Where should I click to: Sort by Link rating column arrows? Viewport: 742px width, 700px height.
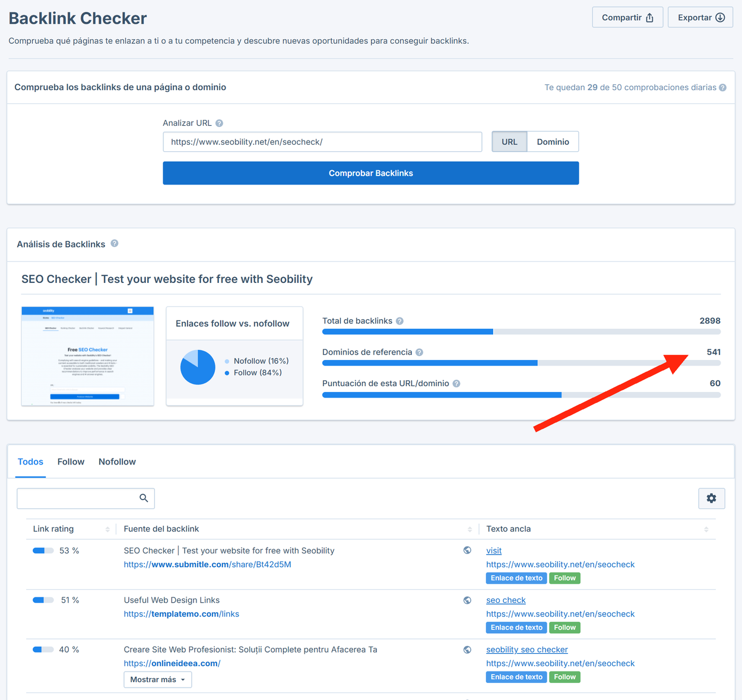pos(107,529)
